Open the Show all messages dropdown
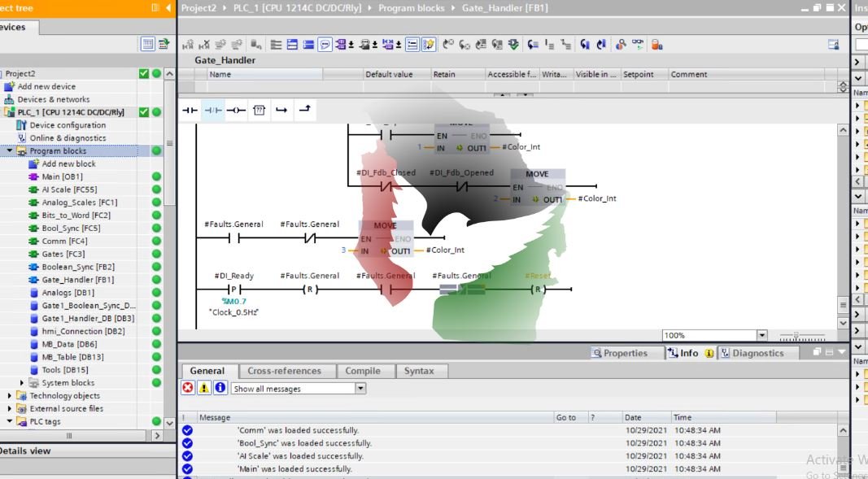This screenshot has width=868, height=479. (360, 389)
